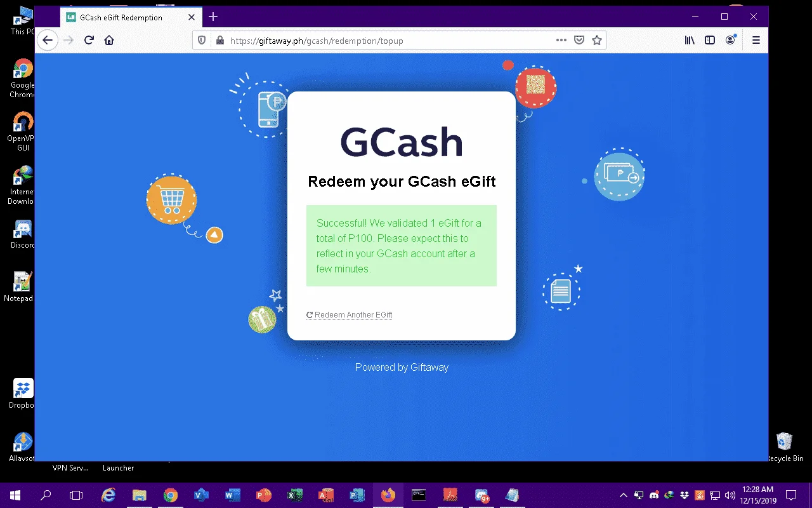
Task: Open the Firefox account menu
Action: (731, 40)
